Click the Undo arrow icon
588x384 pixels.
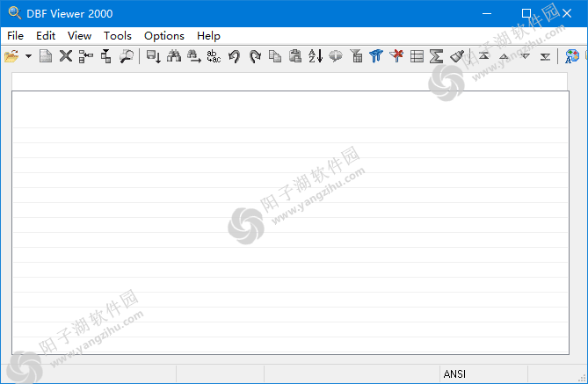235,56
